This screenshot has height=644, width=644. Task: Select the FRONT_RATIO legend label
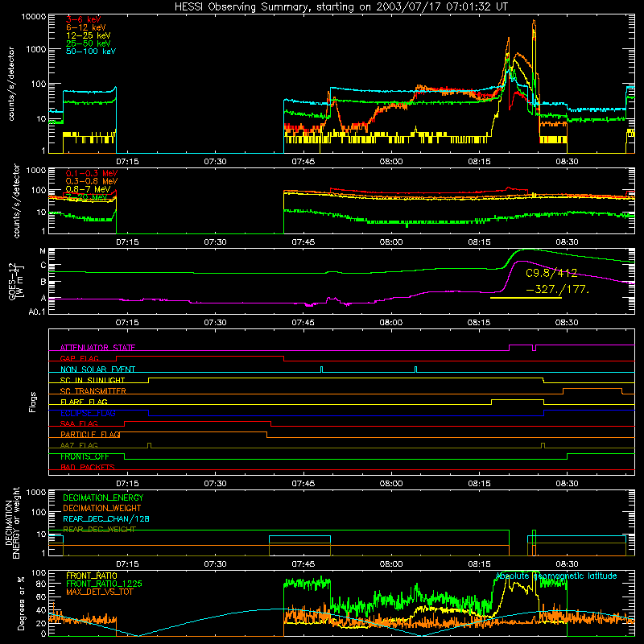[92, 576]
